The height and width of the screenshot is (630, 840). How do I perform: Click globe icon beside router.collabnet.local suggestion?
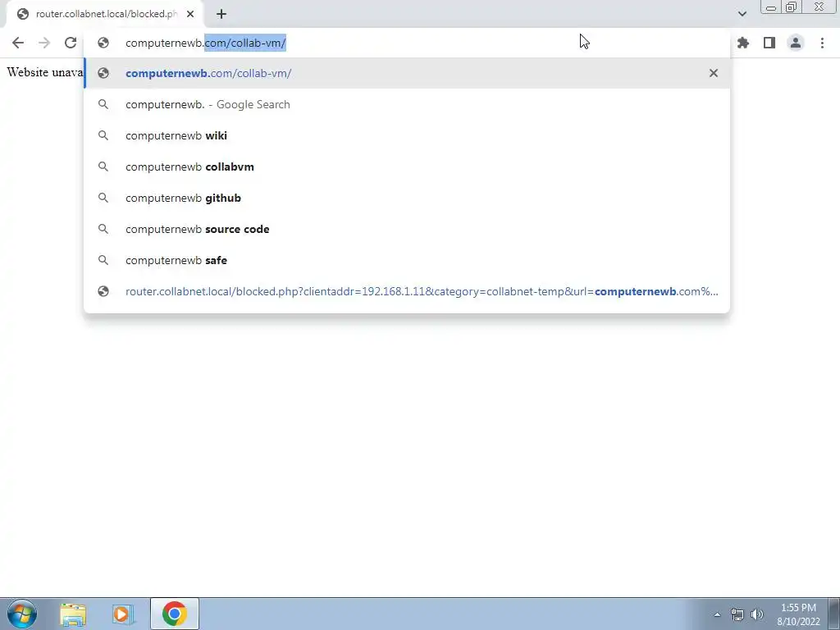(x=103, y=291)
